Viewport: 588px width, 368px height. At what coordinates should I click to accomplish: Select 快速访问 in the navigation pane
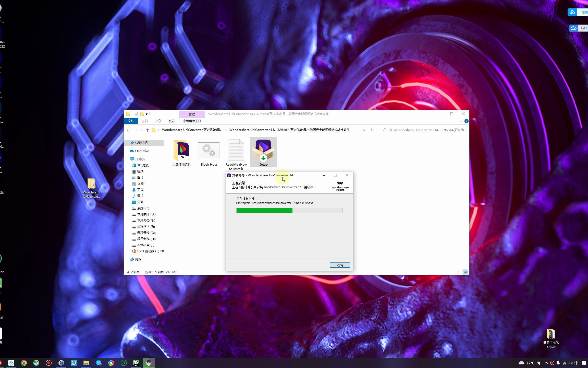[x=144, y=143]
